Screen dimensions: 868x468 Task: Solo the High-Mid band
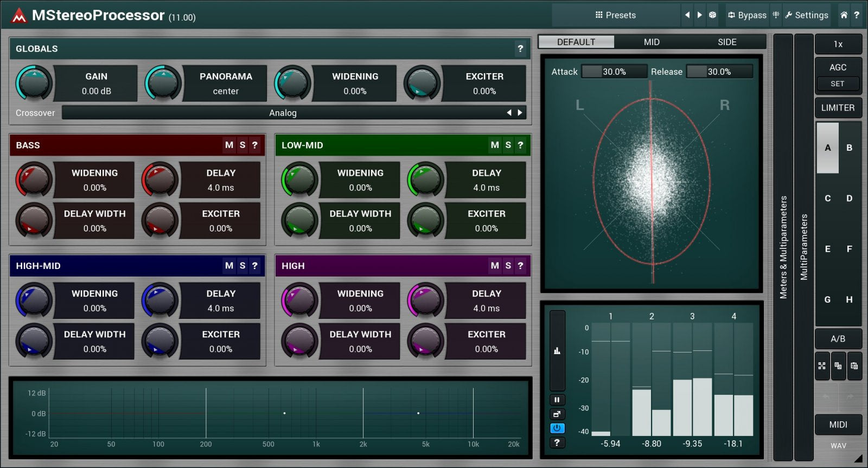point(242,266)
